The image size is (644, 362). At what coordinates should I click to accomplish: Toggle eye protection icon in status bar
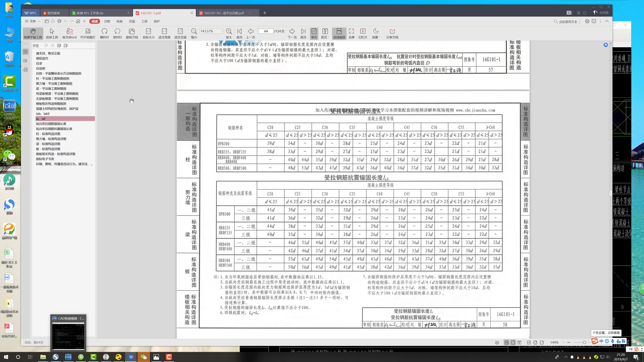(x=497, y=343)
